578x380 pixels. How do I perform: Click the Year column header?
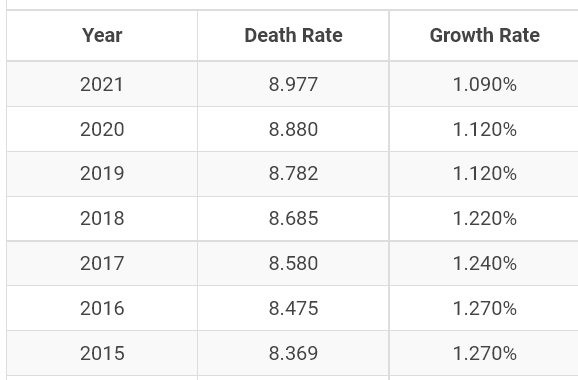[102, 35]
